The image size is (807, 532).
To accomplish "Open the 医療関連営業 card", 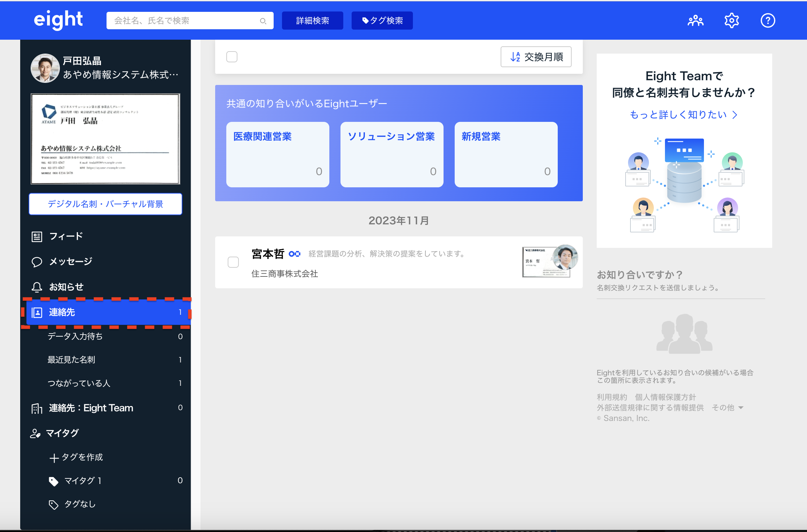I will click(x=278, y=155).
